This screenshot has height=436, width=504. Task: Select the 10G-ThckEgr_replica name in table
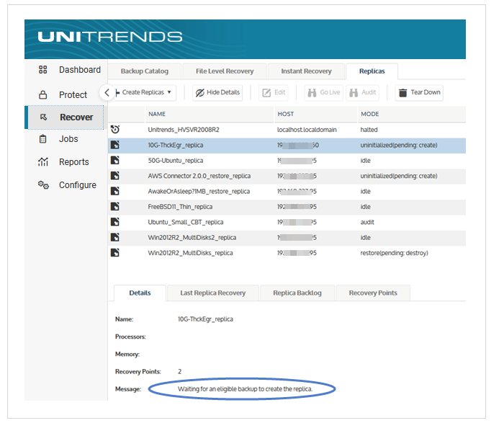[176, 145]
